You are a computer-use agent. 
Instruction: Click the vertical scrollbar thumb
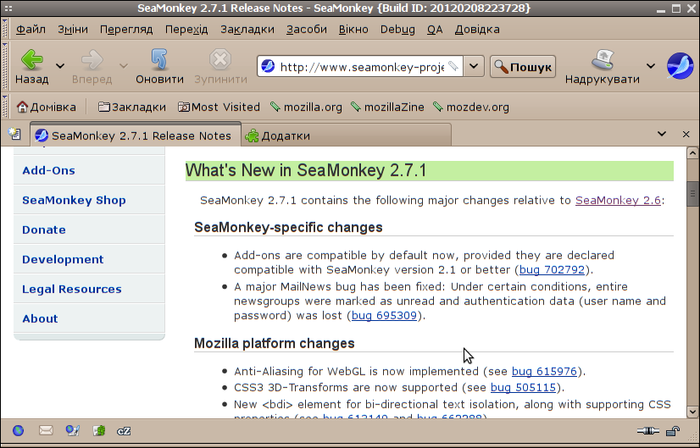click(692, 193)
